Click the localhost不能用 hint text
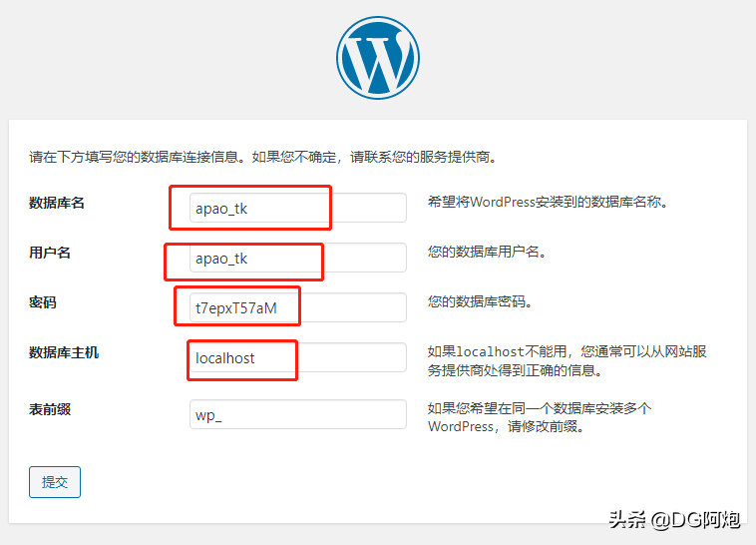Image resolution: width=756 pixels, height=545 pixels. coord(567,361)
